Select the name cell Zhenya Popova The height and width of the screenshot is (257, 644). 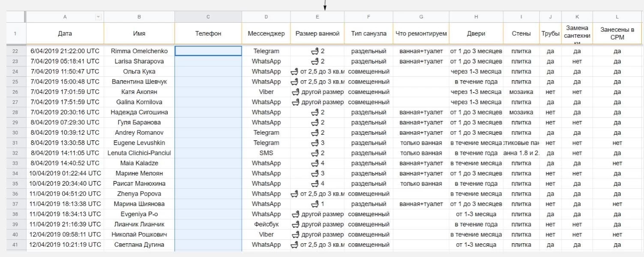point(139,194)
